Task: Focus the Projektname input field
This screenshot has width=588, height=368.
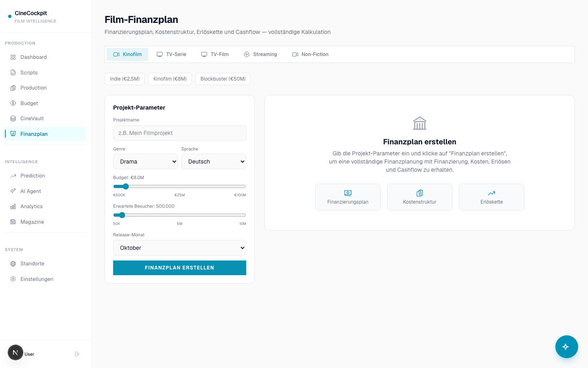Action: (180, 133)
